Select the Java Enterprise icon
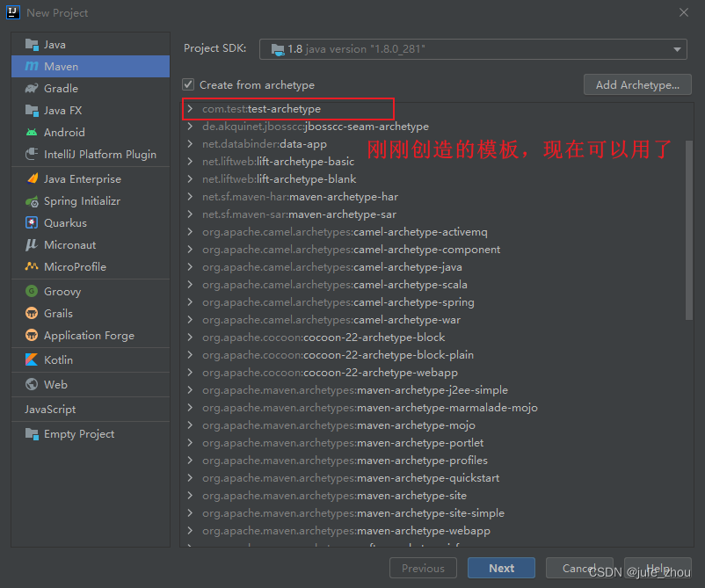This screenshot has height=588, width=705. pyautogui.click(x=32, y=179)
